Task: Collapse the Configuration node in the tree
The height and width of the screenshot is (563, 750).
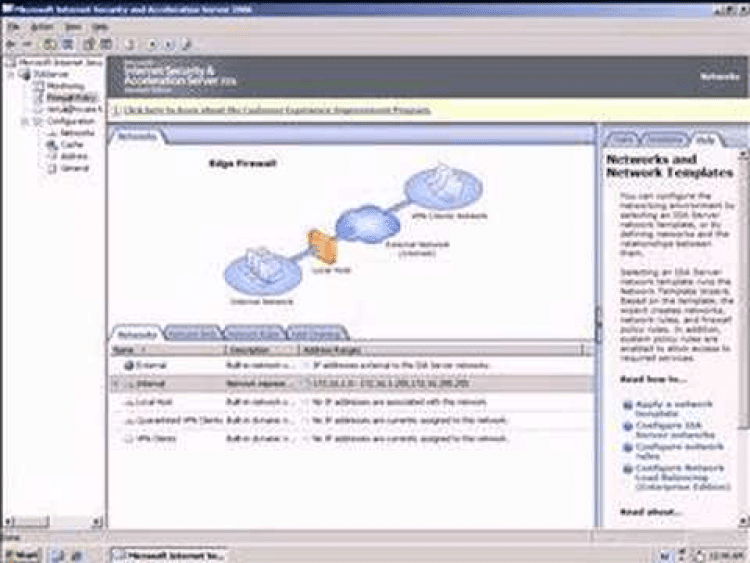Action: click(x=24, y=121)
